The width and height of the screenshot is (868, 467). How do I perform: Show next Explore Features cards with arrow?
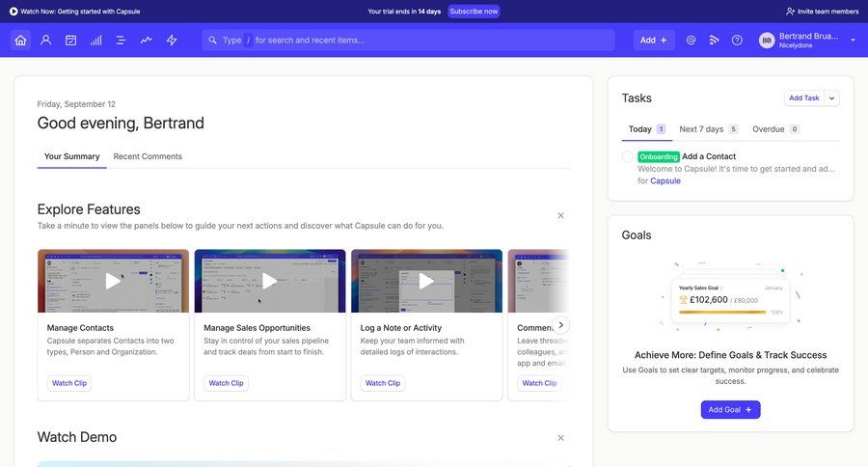coord(561,325)
